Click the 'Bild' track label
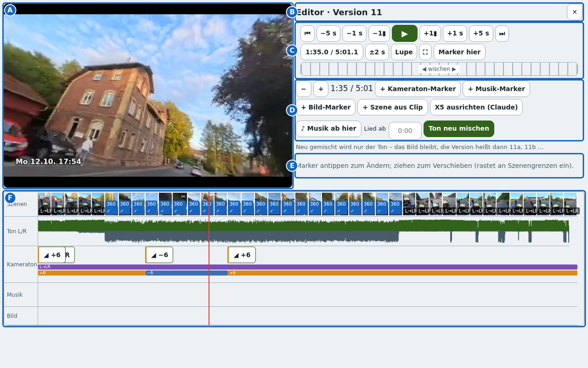Viewport: 588px width, 368px height. 12,316
